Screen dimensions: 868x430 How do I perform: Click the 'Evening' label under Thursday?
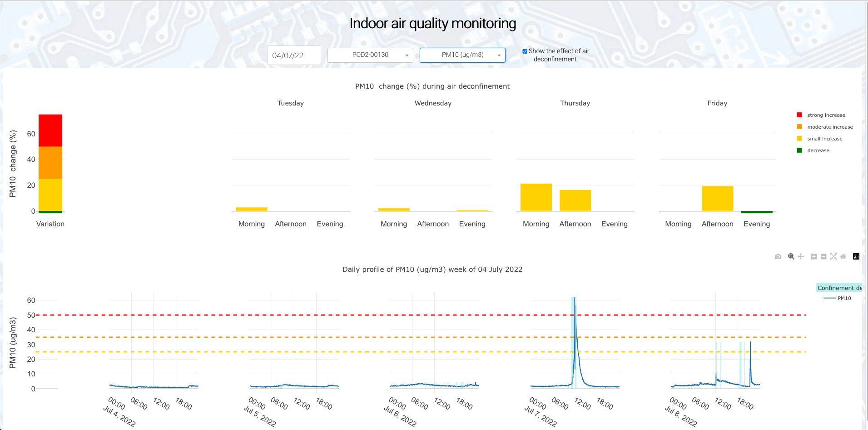pyautogui.click(x=615, y=224)
